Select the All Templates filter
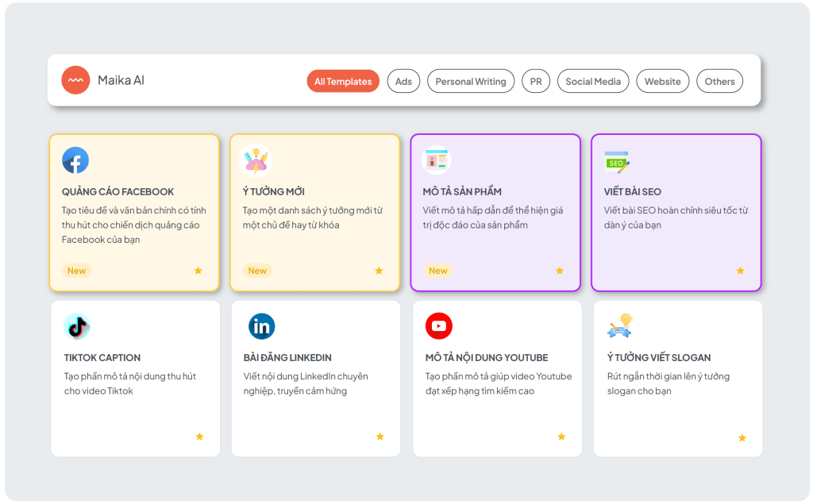The image size is (813, 504). pos(343,82)
